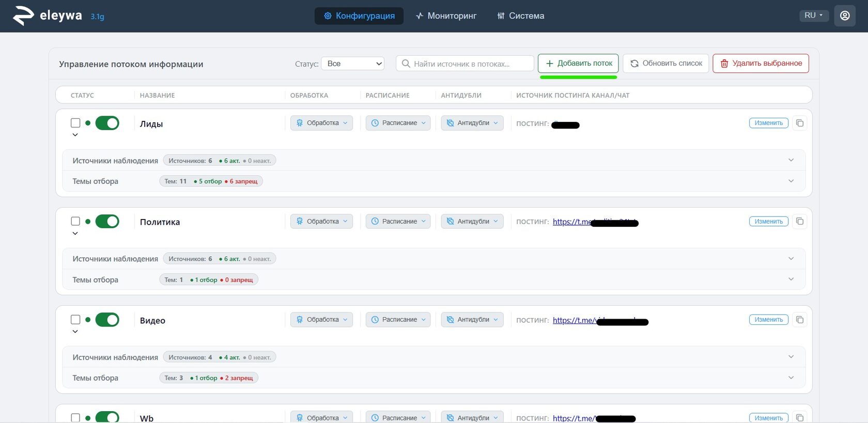Click the Статус column header
Screen dimensions: 868x423
tap(82, 96)
